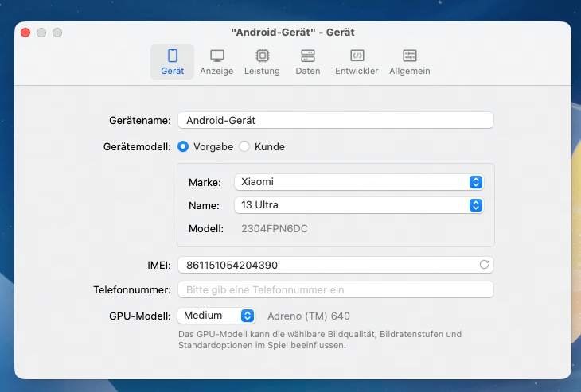Open the Name dropdown showing 13 Ultra
Viewport: 581px width, 392px height.
pos(359,205)
